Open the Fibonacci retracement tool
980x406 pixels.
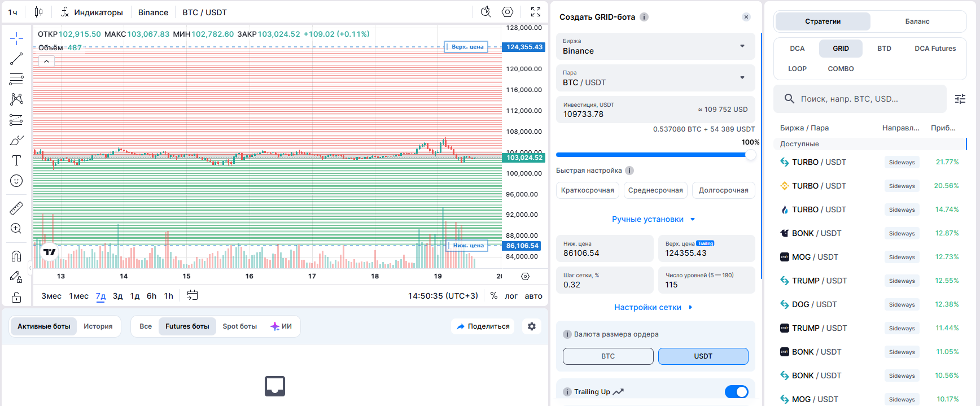pyautogui.click(x=16, y=79)
